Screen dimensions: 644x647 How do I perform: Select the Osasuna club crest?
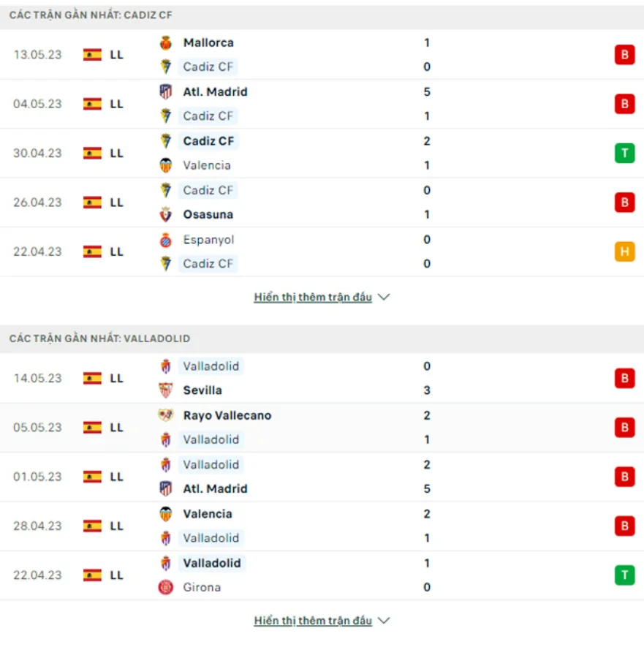coord(164,214)
